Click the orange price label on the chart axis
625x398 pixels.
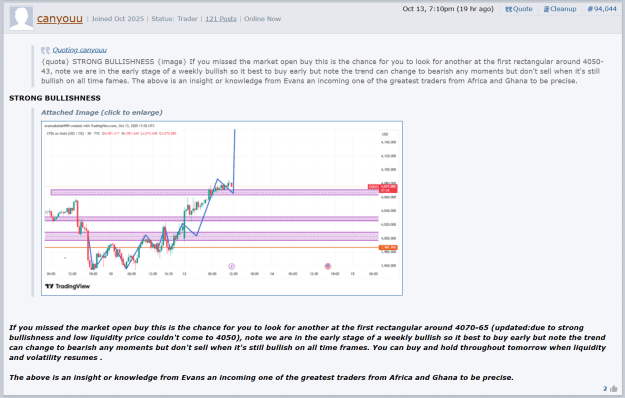click(387, 248)
